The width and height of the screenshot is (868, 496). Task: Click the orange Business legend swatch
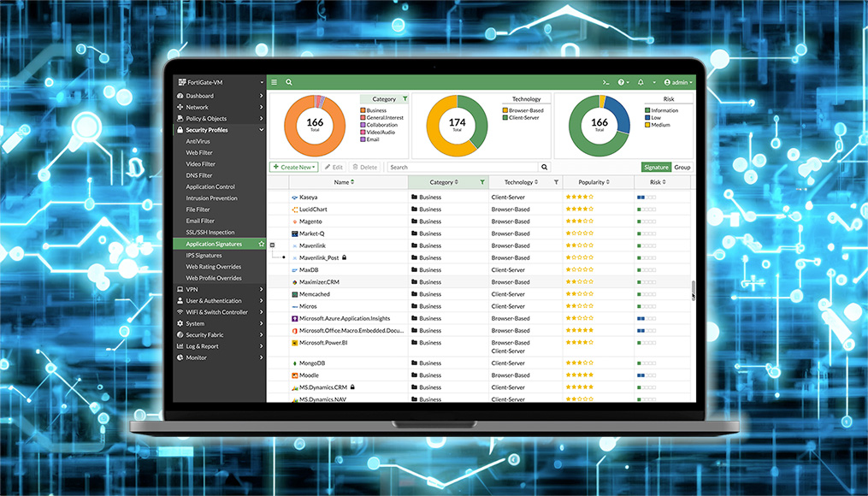point(363,110)
